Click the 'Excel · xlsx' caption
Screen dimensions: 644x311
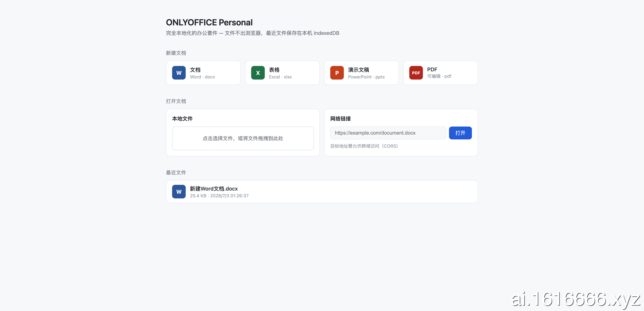pyautogui.click(x=280, y=77)
